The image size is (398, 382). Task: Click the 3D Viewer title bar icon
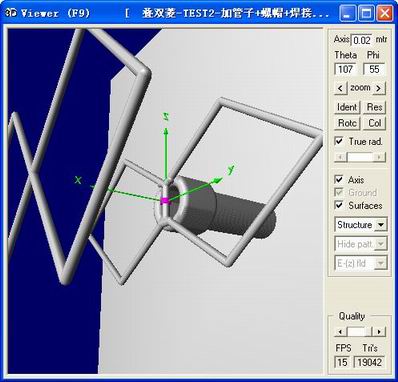(x=11, y=13)
